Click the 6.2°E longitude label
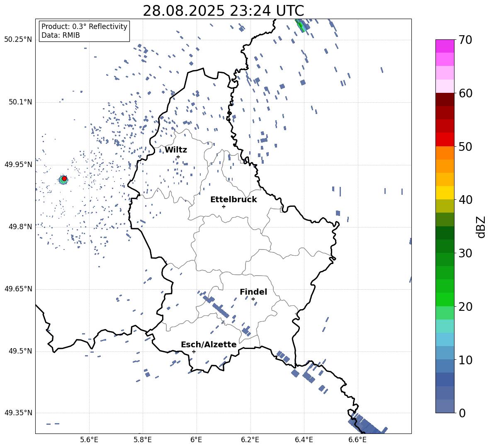 tap(250, 440)
